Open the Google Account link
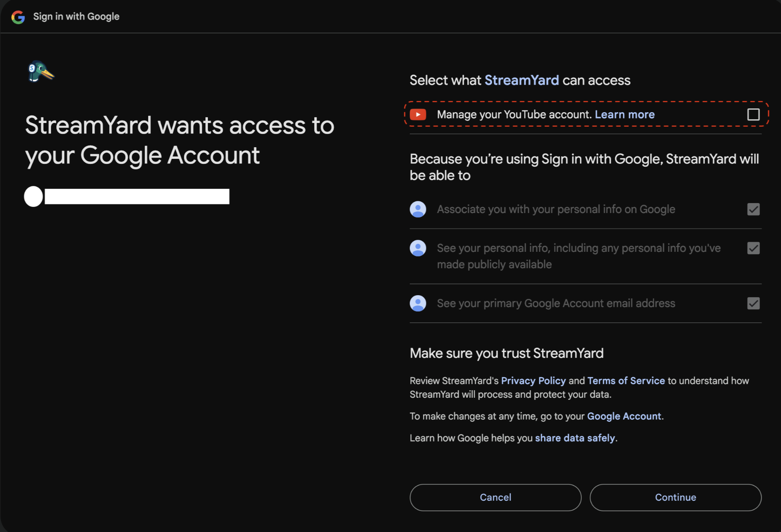 (x=624, y=416)
